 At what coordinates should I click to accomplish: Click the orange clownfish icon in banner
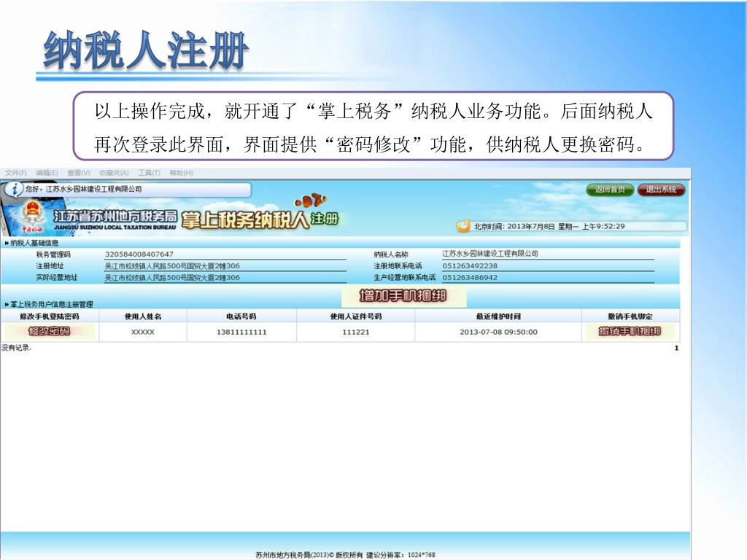(x=310, y=200)
